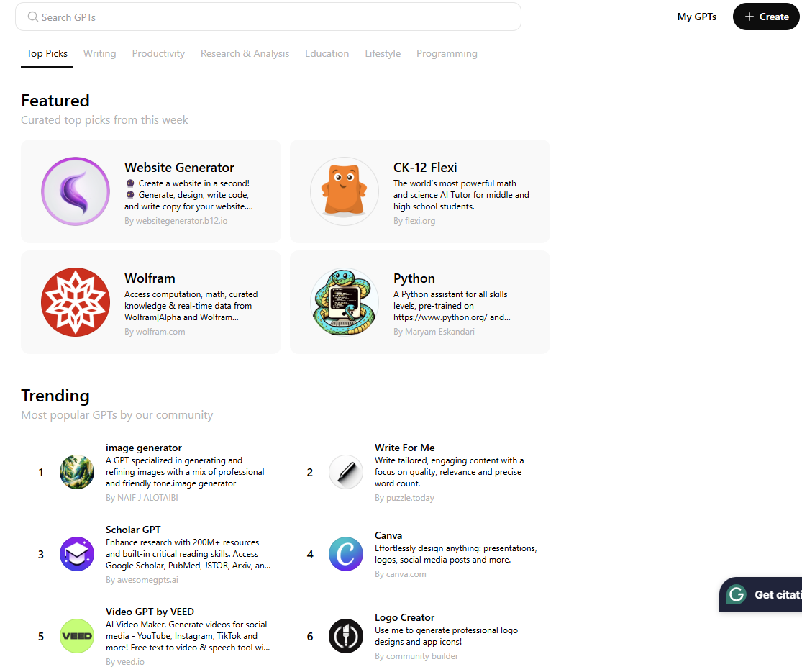802x672 pixels.
Task: Open the Canva title
Action: coord(388,535)
